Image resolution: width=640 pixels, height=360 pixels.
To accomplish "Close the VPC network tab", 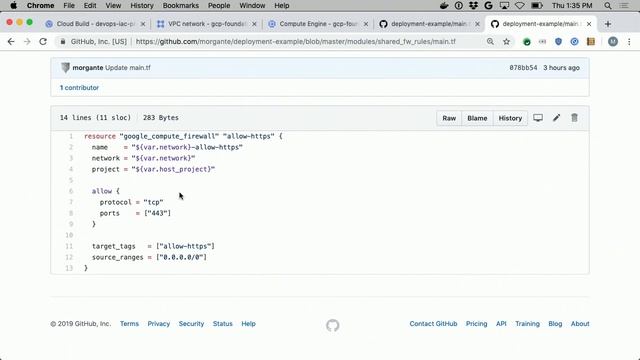I will tap(254, 24).
